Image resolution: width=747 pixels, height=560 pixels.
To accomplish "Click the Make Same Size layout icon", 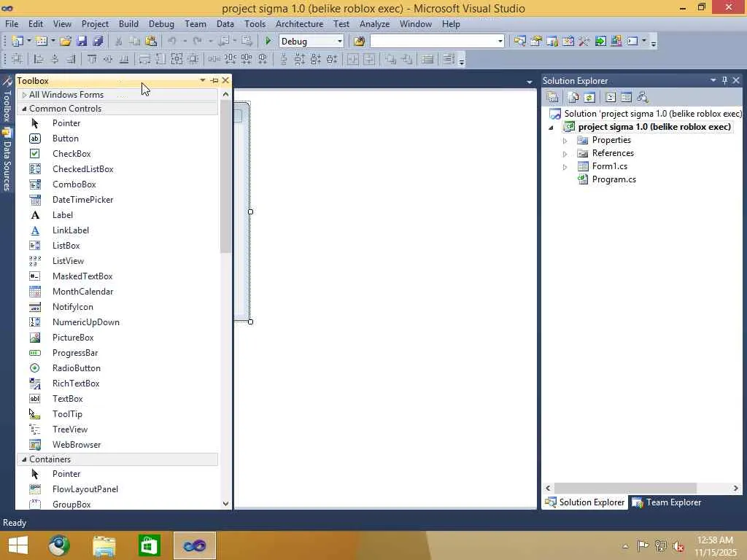I will click(x=177, y=59).
